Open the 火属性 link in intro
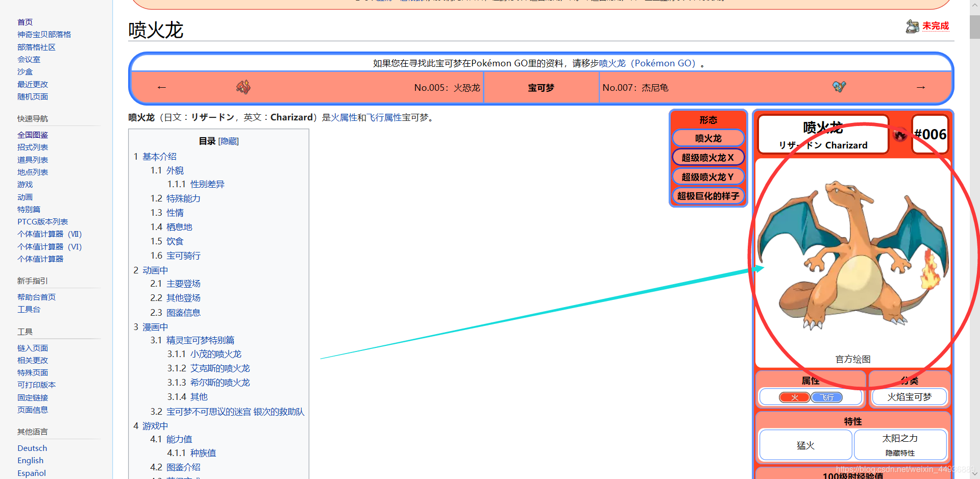 (x=344, y=117)
